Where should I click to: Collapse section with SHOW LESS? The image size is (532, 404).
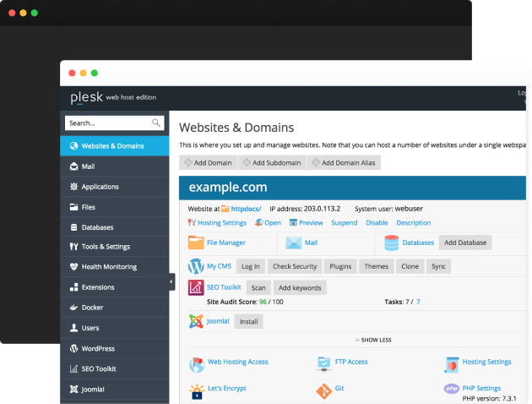[x=373, y=340]
